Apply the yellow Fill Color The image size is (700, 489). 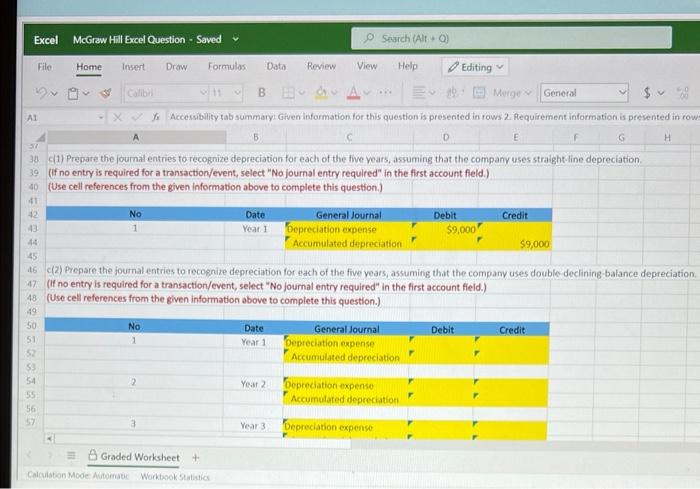point(321,92)
